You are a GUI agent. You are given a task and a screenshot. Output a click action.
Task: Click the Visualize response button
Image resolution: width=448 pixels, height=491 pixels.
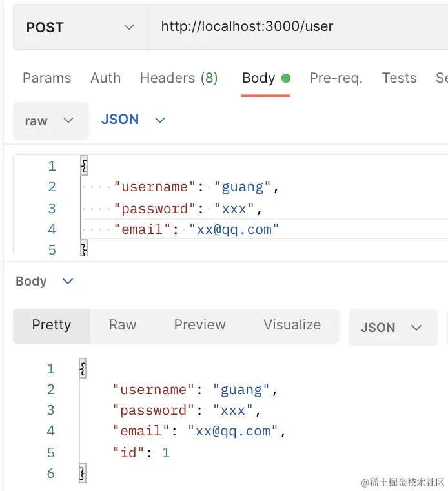coord(292,325)
